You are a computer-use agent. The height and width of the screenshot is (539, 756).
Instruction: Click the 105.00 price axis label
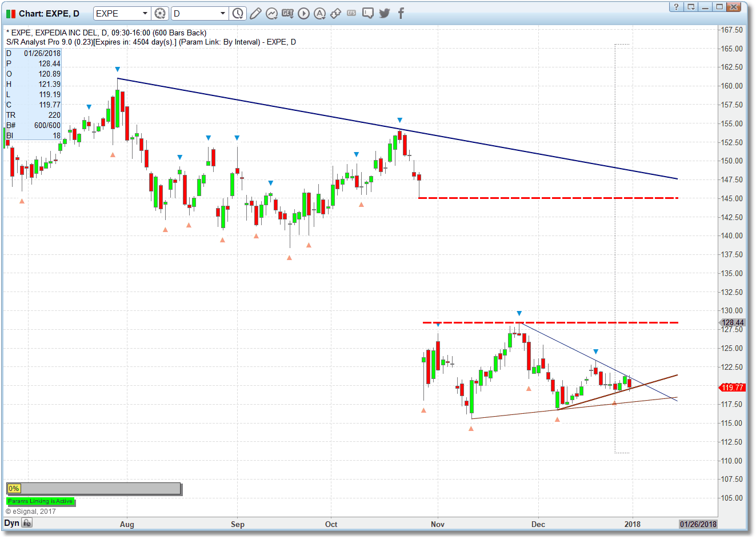pyautogui.click(x=732, y=498)
